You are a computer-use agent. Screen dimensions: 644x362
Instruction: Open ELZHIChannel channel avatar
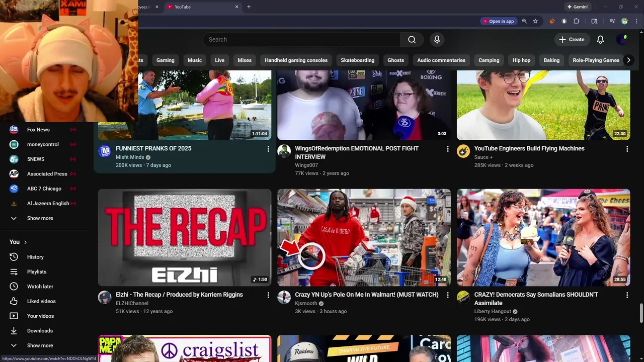[x=105, y=298]
